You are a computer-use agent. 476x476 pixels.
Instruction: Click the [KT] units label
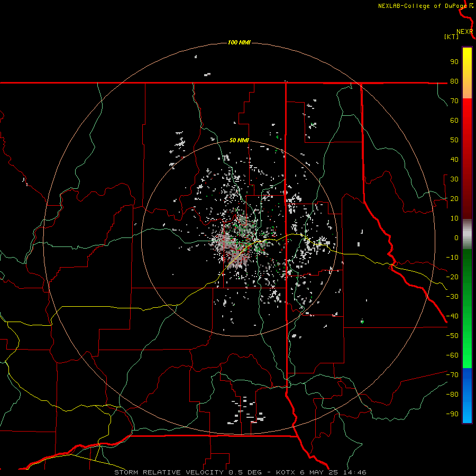[451, 36]
